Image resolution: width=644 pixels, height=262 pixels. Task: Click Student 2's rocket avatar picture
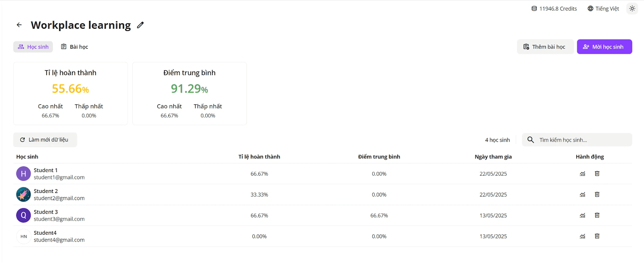pos(23,194)
